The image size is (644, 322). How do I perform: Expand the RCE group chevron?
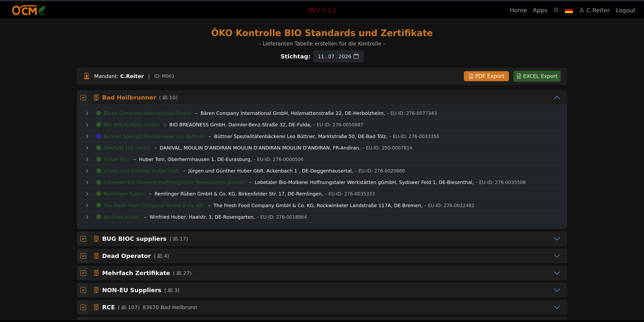[x=557, y=307]
